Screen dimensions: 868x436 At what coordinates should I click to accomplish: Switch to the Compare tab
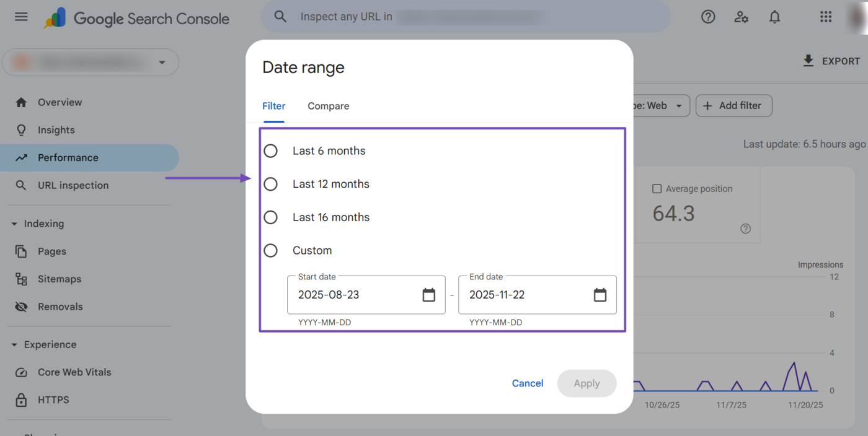click(328, 106)
